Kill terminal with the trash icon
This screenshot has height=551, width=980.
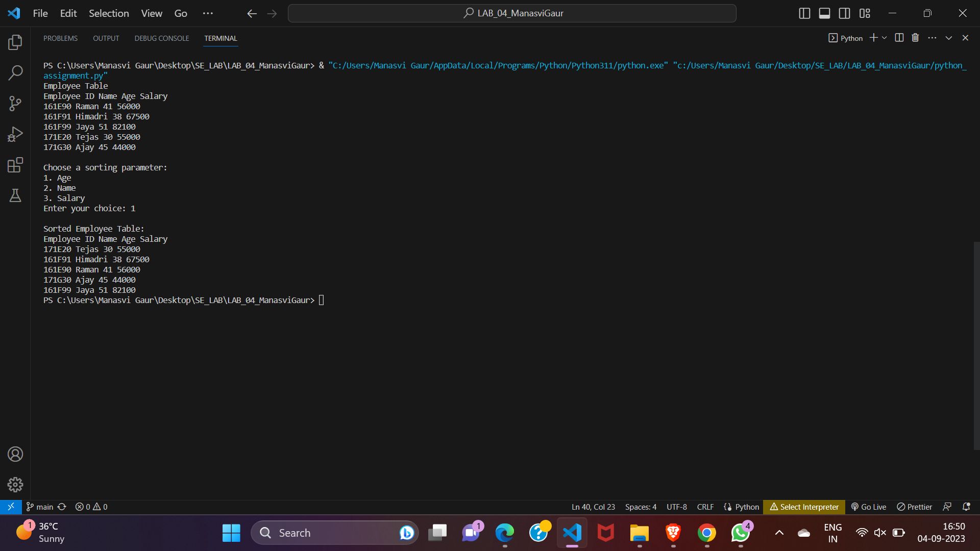click(x=915, y=38)
